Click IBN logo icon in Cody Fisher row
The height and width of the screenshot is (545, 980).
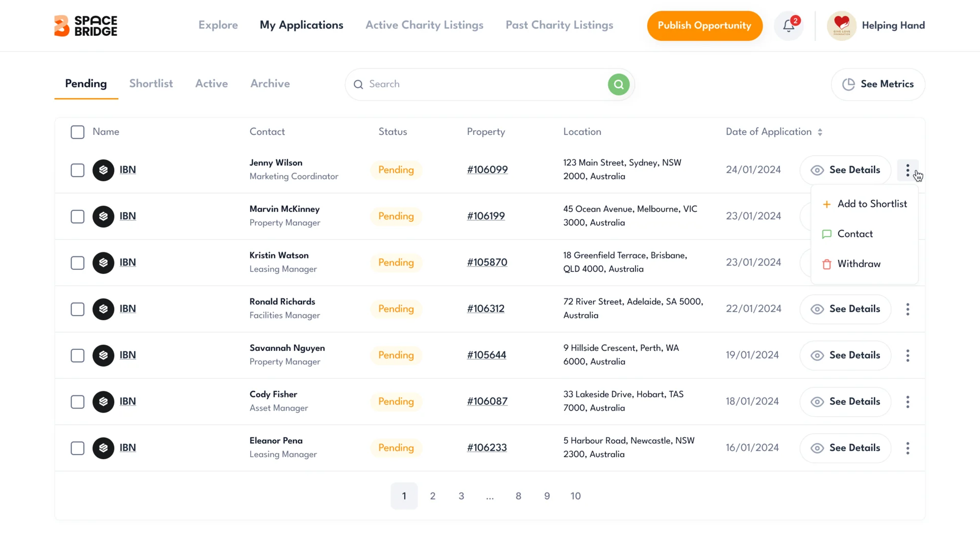[x=103, y=402]
